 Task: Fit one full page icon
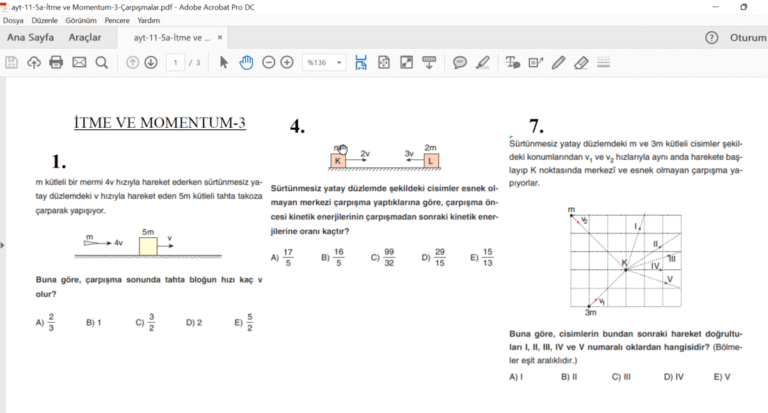384,63
